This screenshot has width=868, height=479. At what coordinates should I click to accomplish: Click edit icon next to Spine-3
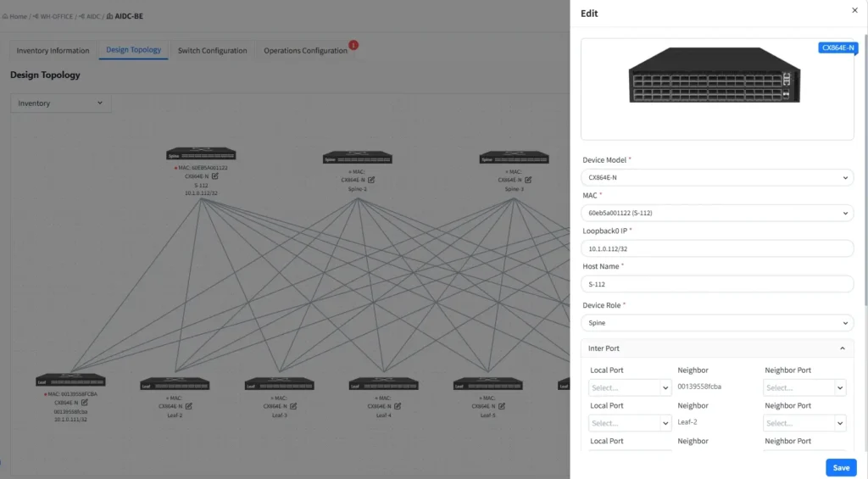point(528,180)
